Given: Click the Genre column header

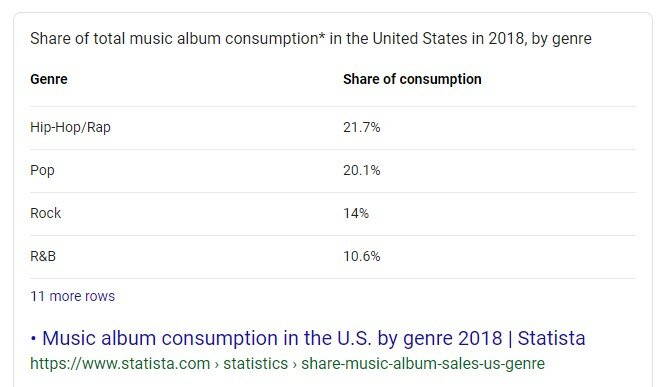Looking at the screenshot, I should [x=49, y=79].
